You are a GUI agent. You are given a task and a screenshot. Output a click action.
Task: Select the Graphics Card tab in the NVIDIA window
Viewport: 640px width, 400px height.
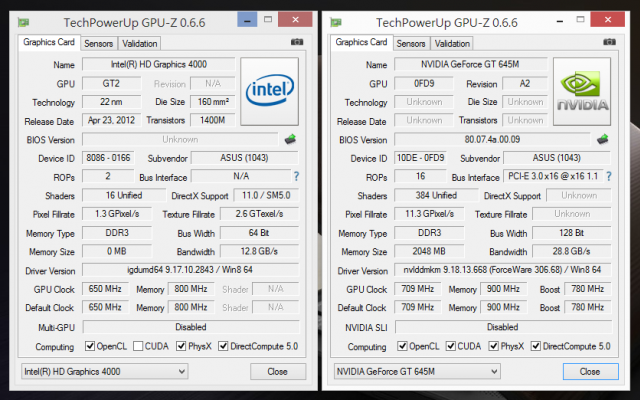(x=362, y=42)
